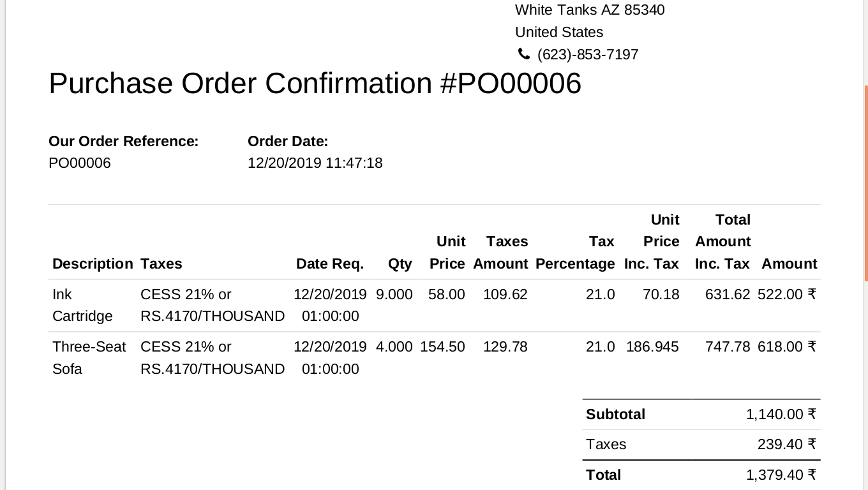Viewport: 868px width, 490px height.
Task: Click the Total value 1,379.40 ₹
Action: [781, 475]
